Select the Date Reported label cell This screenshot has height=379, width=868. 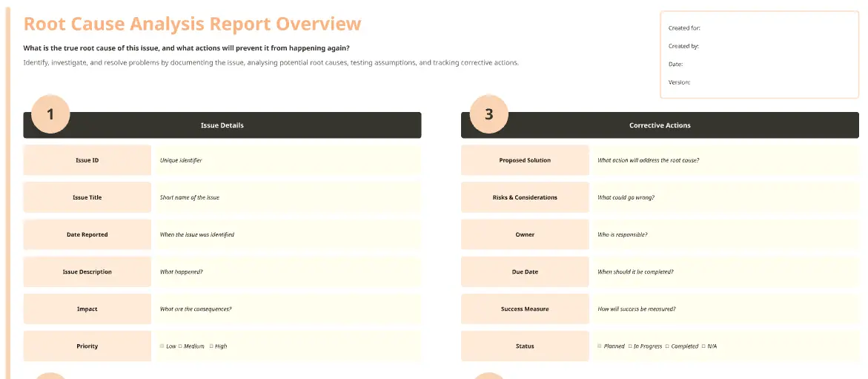[87, 234]
